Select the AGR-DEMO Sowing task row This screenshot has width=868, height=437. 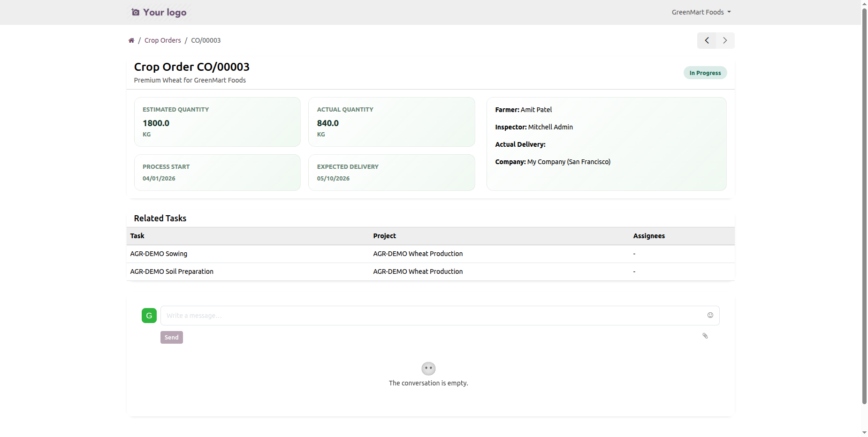[x=431, y=254]
